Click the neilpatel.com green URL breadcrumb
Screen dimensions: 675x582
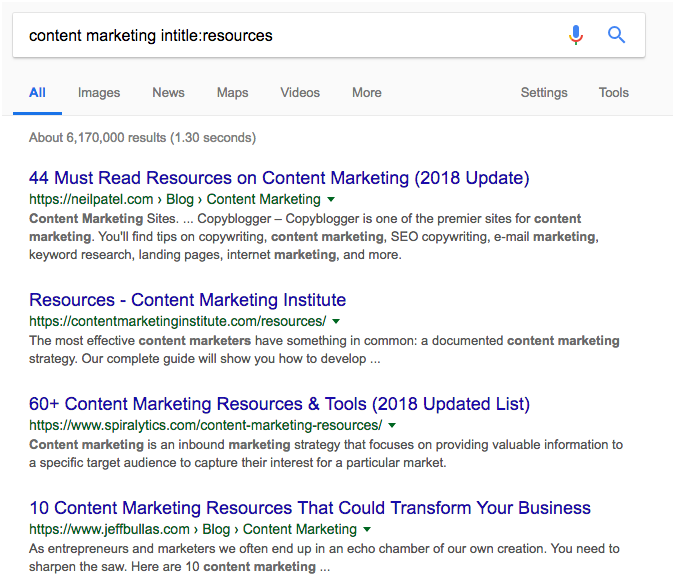174,199
